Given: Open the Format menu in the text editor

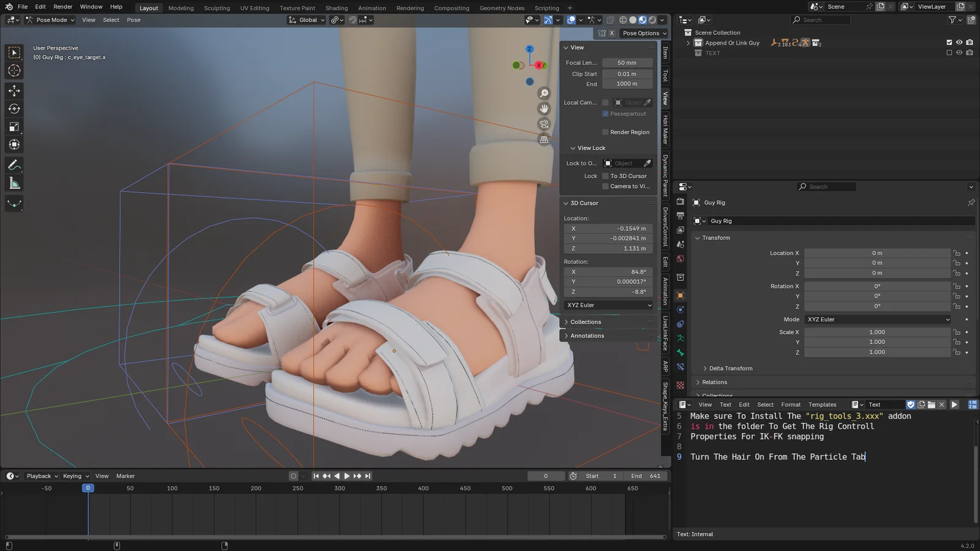Looking at the screenshot, I should pyautogui.click(x=791, y=404).
